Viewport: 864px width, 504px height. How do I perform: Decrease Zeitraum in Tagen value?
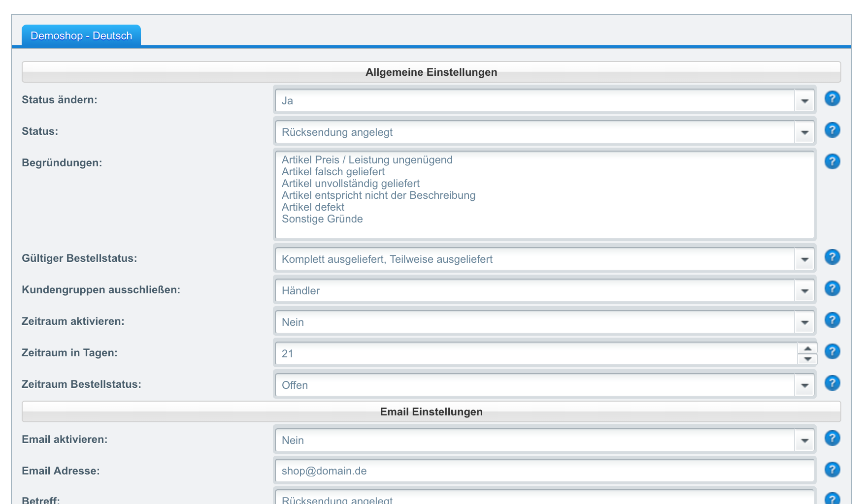[x=807, y=359]
